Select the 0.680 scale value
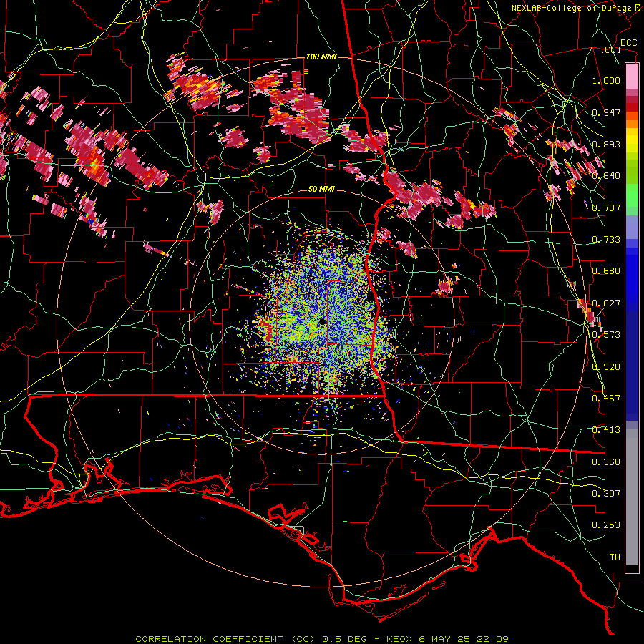This screenshot has height=644, width=644. [x=606, y=271]
